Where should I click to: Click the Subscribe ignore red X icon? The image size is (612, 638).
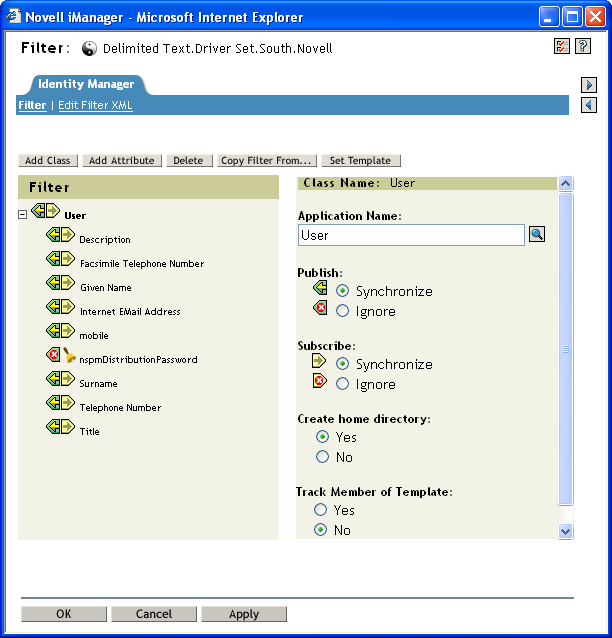pyautogui.click(x=319, y=381)
